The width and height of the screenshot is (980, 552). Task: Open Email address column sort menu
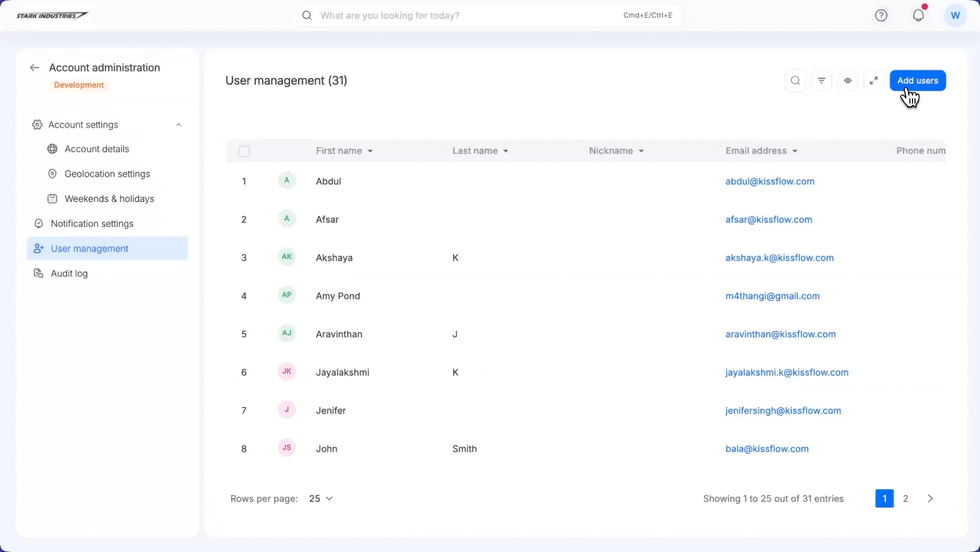click(x=795, y=151)
